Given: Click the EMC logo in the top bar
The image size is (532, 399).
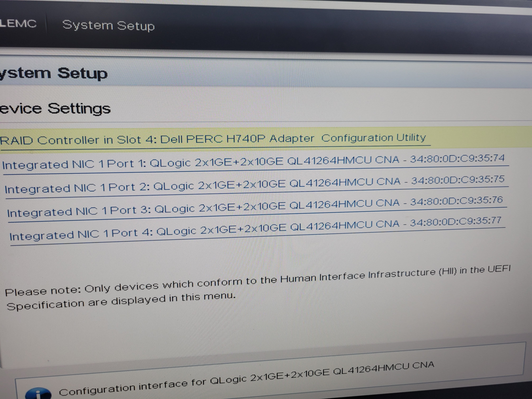Looking at the screenshot, I should tap(18, 24).
